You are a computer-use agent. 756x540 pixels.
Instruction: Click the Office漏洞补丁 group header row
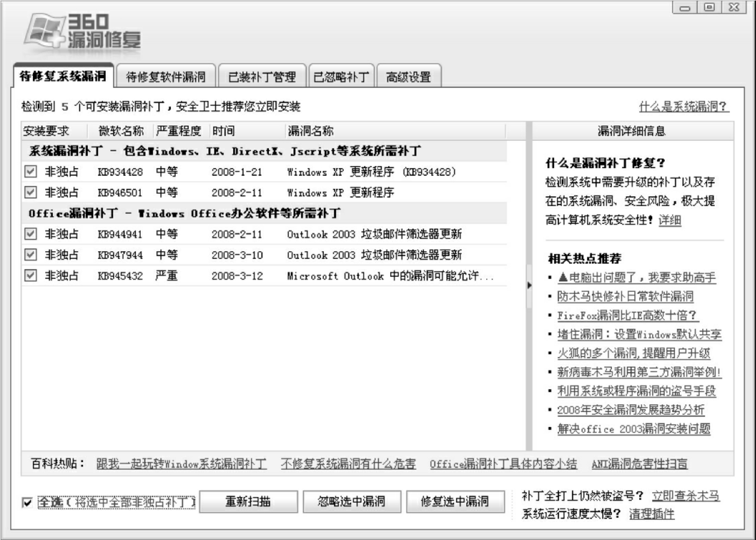(x=264, y=213)
